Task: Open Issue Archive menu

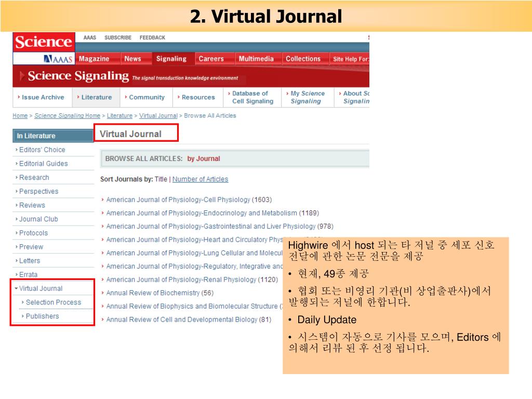Action: [43, 97]
